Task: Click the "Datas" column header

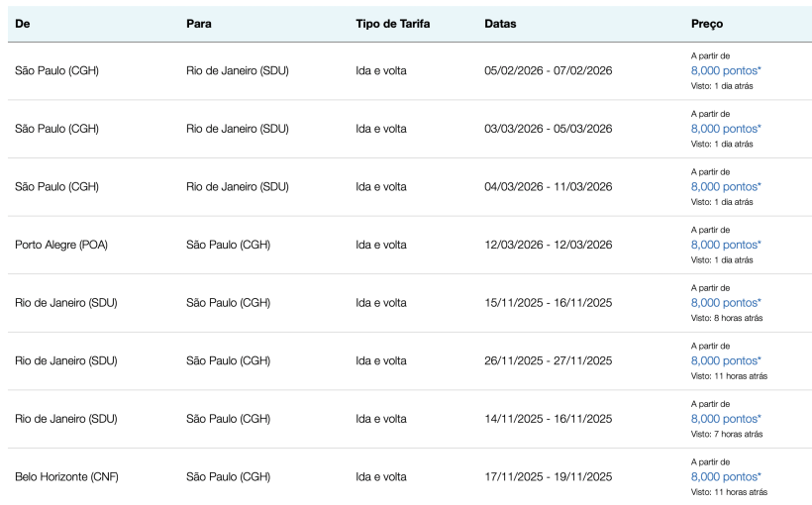Action: point(500,23)
